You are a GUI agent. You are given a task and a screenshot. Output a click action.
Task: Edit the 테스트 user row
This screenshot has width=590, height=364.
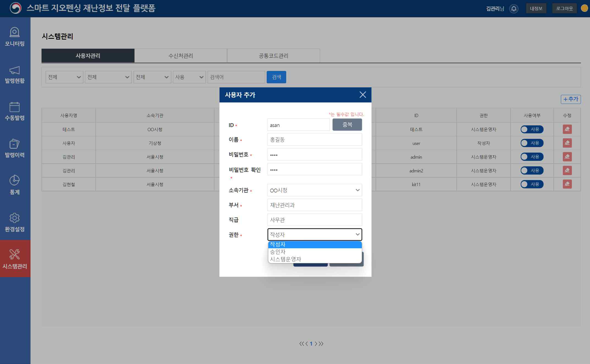(567, 129)
